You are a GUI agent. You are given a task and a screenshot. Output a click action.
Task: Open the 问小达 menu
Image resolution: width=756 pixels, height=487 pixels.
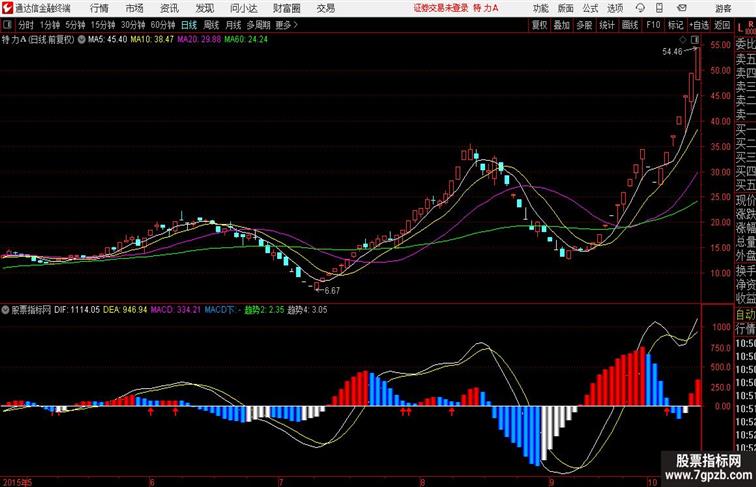point(243,8)
